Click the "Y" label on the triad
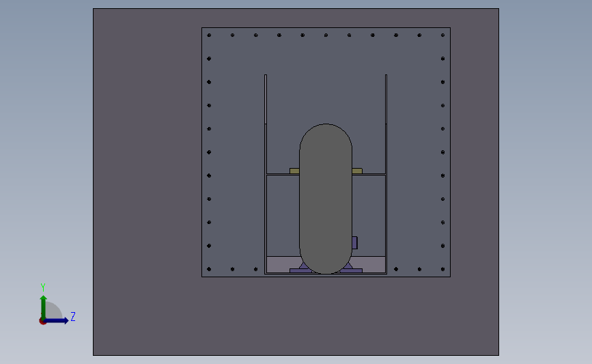 click(x=43, y=288)
